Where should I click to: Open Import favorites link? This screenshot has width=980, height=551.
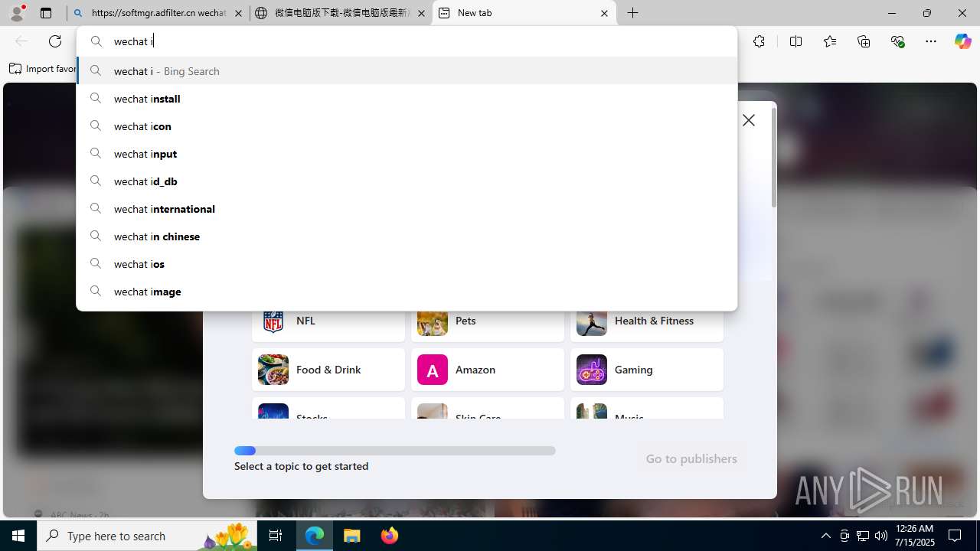tap(43, 69)
